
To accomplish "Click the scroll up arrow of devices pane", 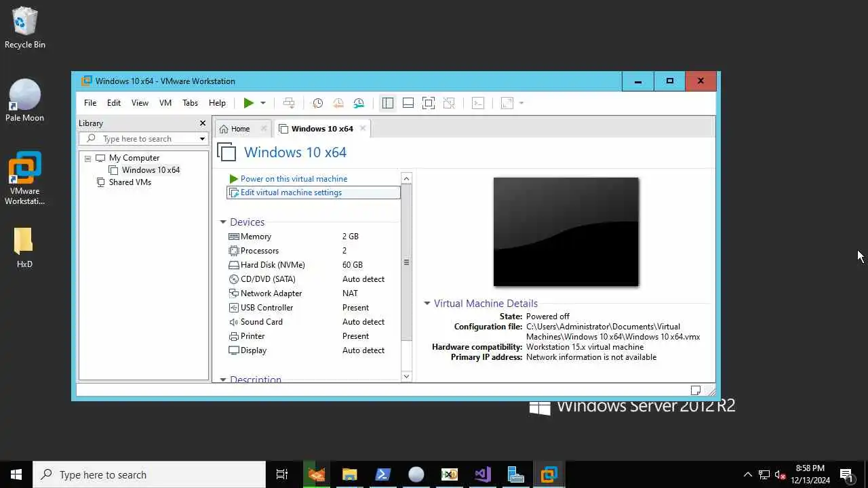I will [407, 179].
